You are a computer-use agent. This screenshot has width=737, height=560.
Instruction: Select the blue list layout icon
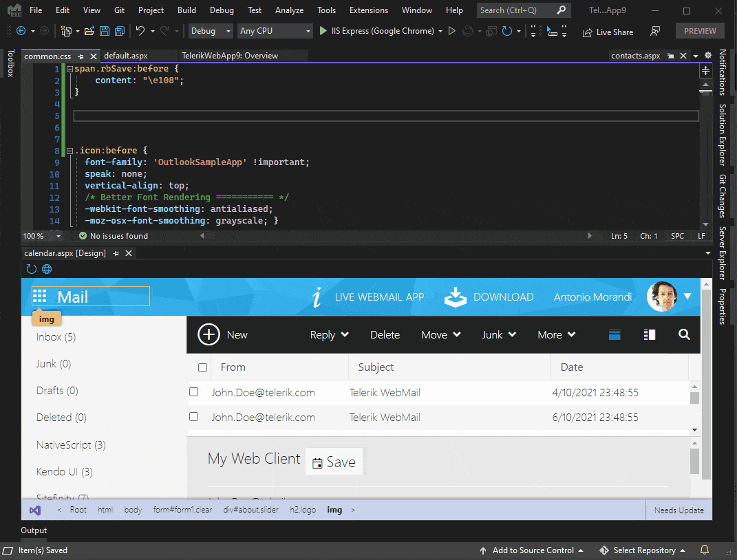615,334
